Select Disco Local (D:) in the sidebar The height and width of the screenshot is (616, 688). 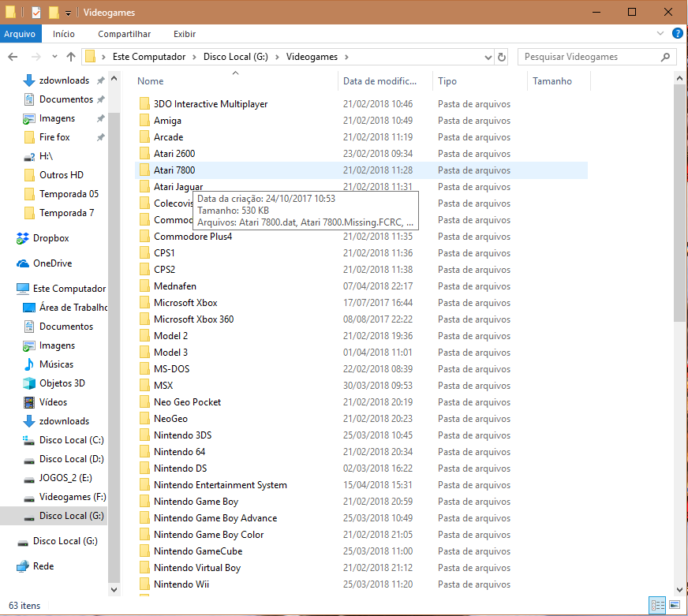pos(72,458)
